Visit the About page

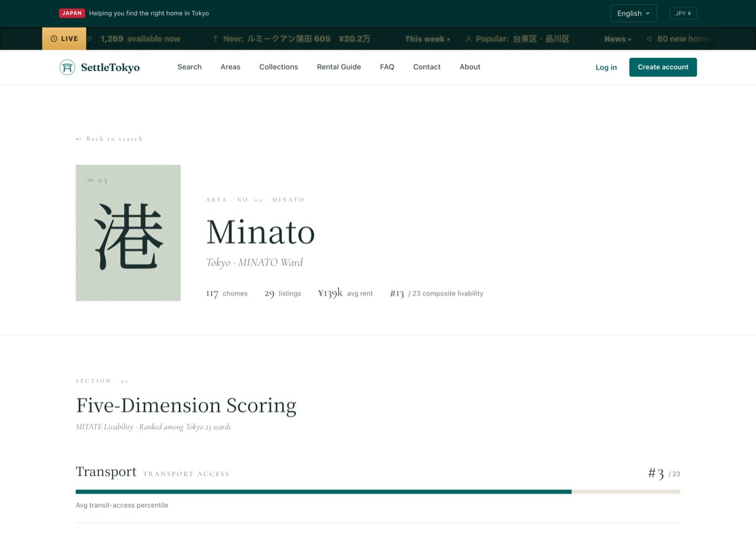[470, 67]
